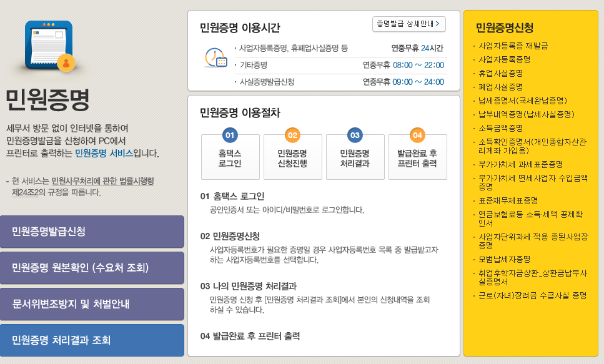Open 표준재무제표증명 link
604x364 pixels.
click(x=508, y=200)
